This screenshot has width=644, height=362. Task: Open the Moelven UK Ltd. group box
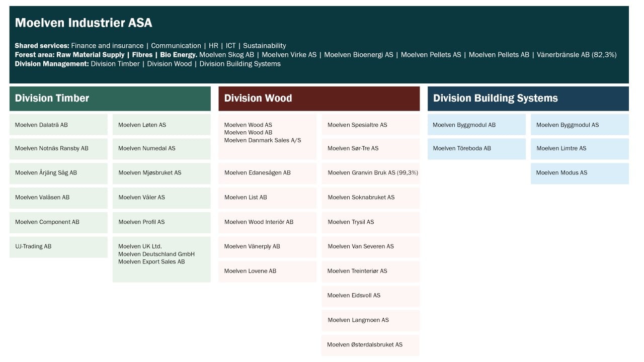[162, 259]
